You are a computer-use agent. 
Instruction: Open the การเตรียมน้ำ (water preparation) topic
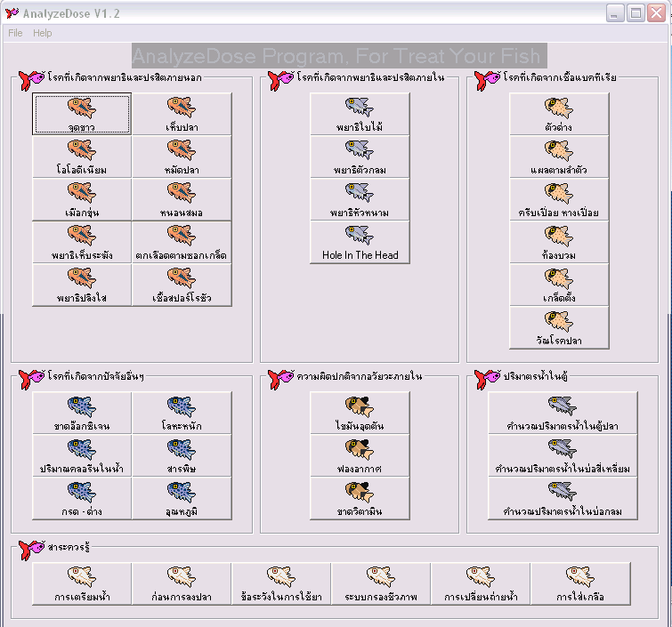pos(82,583)
